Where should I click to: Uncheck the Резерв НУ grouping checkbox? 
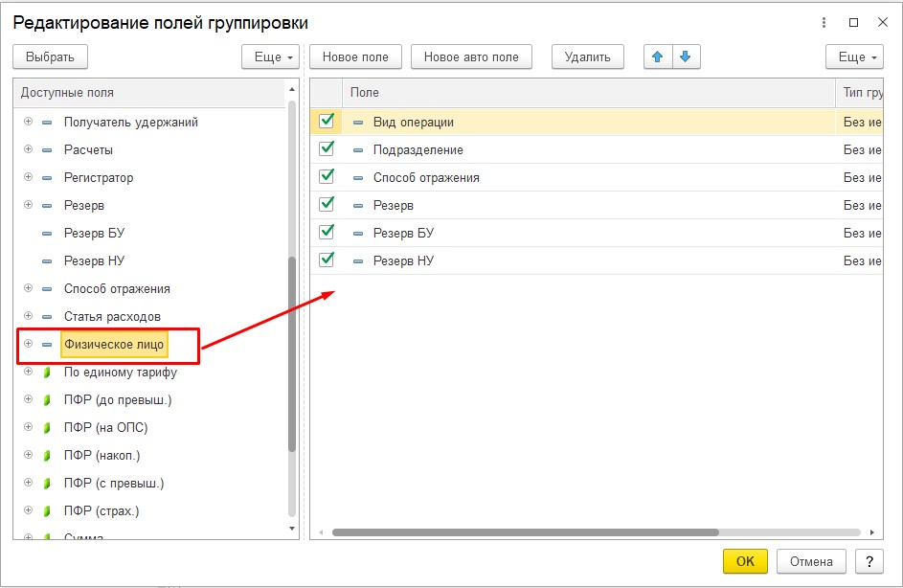[x=327, y=260]
